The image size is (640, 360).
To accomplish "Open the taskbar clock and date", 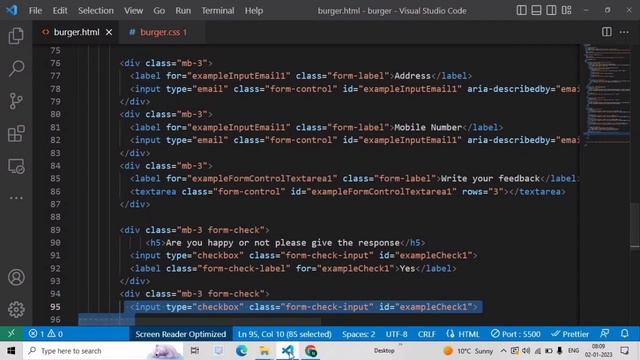I will [598, 351].
